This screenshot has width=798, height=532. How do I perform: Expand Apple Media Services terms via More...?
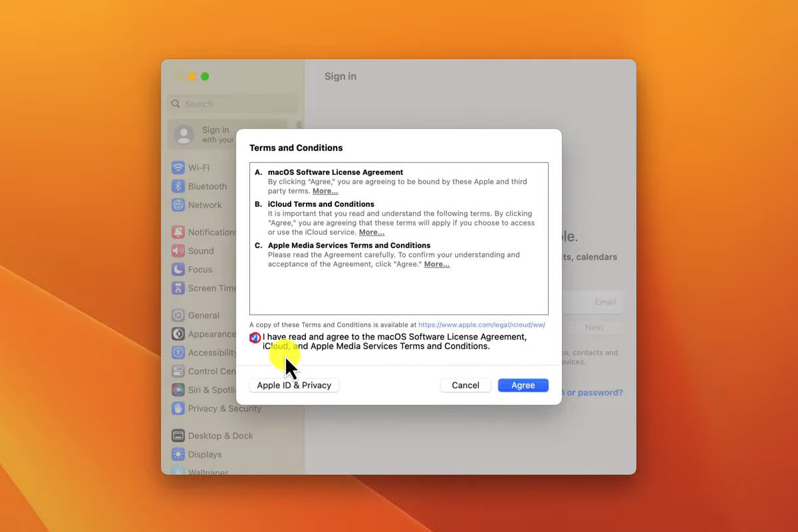click(x=437, y=264)
